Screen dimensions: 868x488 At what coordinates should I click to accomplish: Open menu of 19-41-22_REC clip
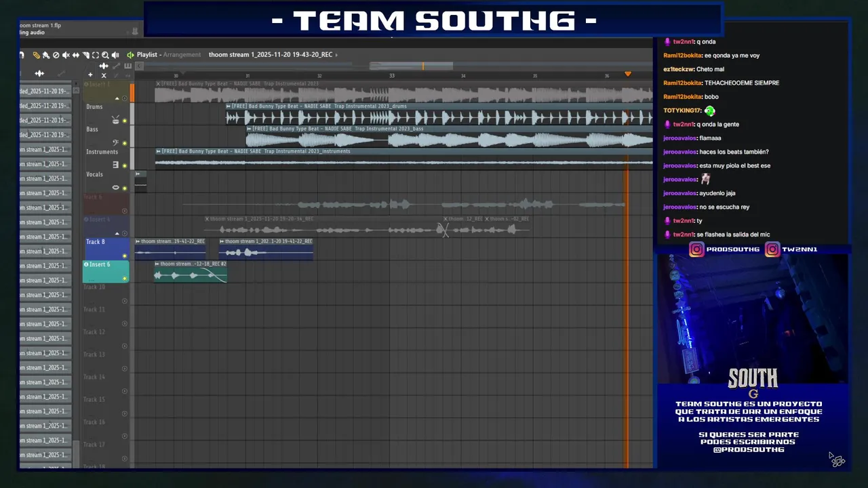click(x=222, y=241)
